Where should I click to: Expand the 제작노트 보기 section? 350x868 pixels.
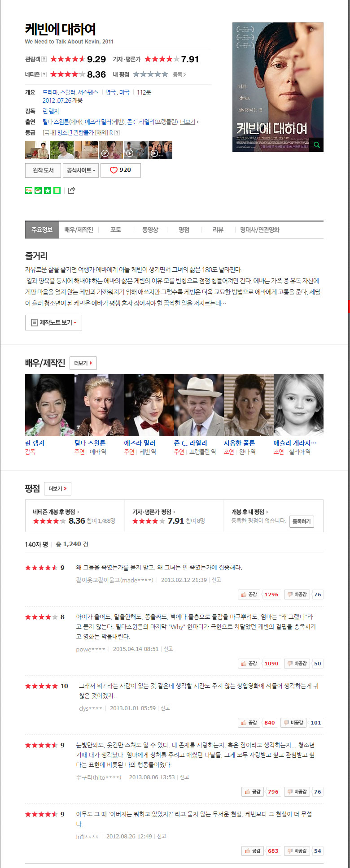pos(53,322)
